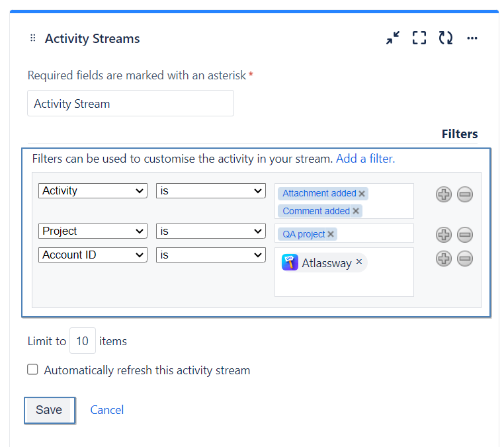Screen dimensions: 504x447
Task: Open the Project filter type dropdown
Action: 93,231
